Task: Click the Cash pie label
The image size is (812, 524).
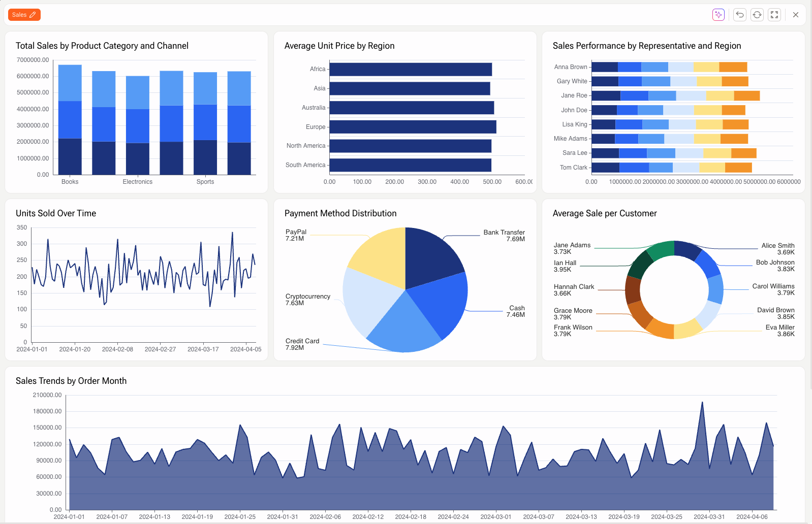Action: tap(516, 311)
